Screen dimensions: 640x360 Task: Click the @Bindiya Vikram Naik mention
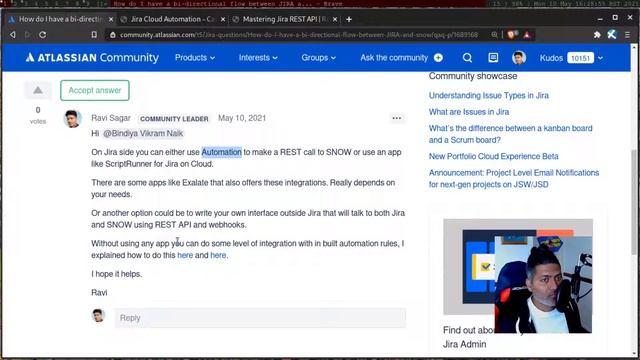coord(143,133)
